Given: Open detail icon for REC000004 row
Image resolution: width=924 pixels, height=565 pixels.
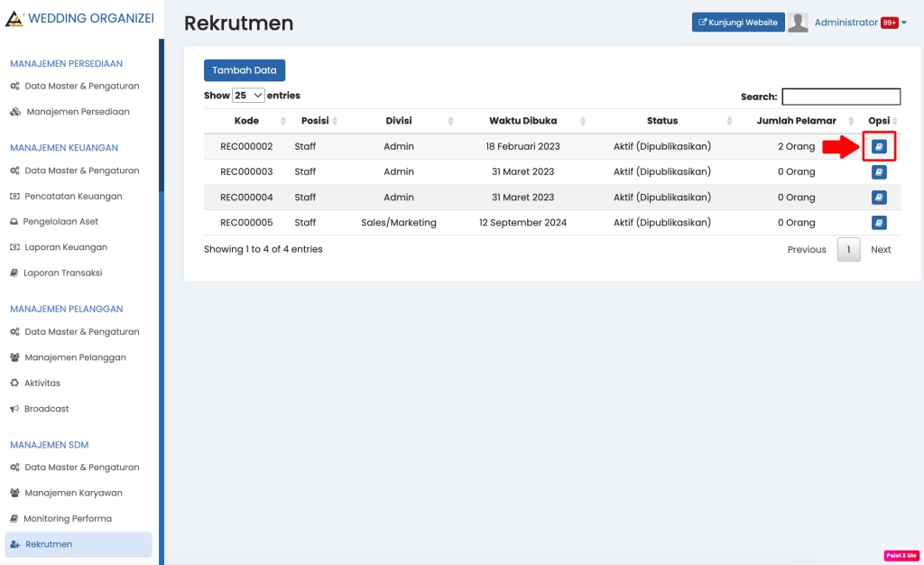Looking at the screenshot, I should [x=879, y=197].
